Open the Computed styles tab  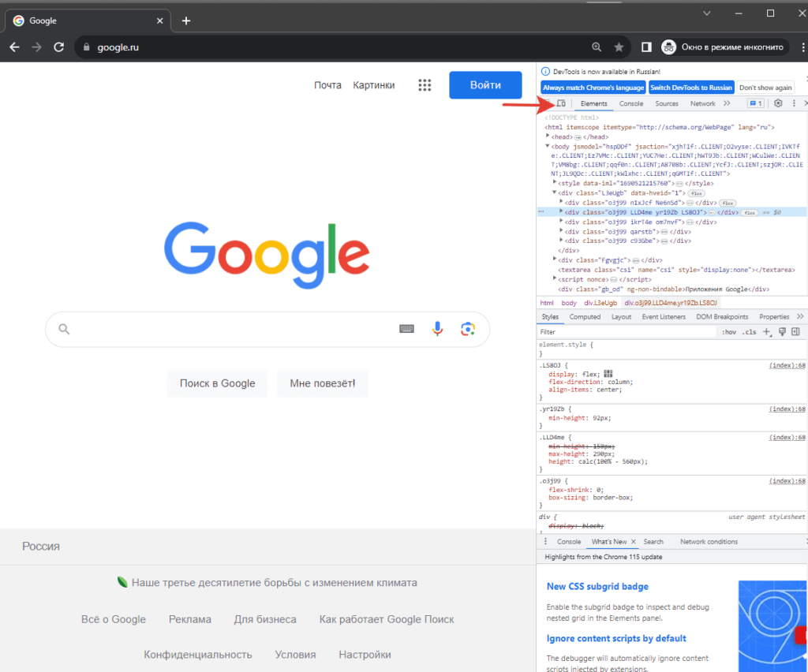(585, 317)
